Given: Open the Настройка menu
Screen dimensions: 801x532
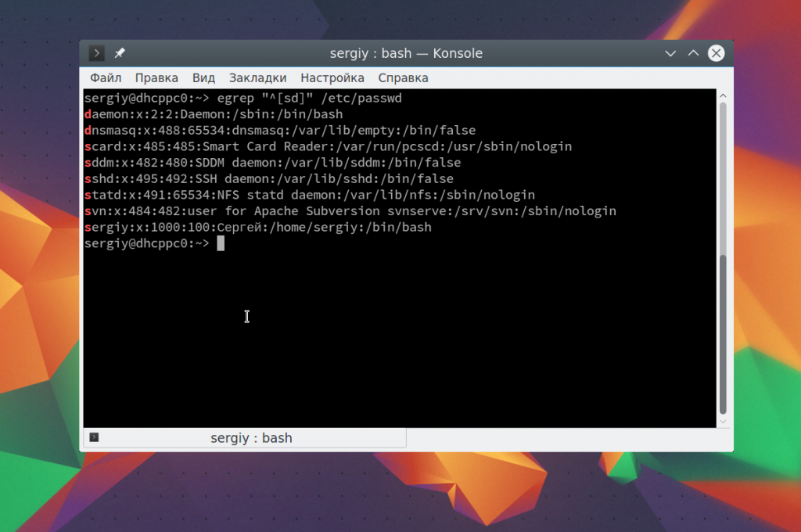Looking at the screenshot, I should pos(332,78).
